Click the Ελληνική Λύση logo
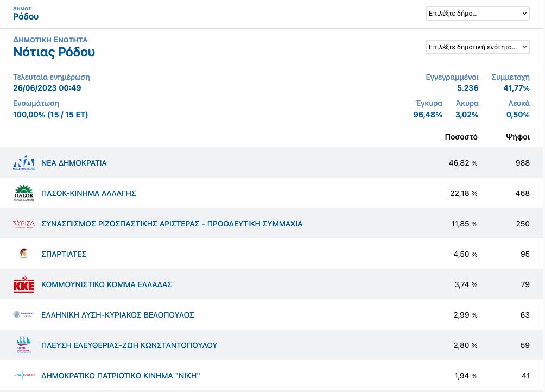Viewport: 545px width, 392px height. 24,314
